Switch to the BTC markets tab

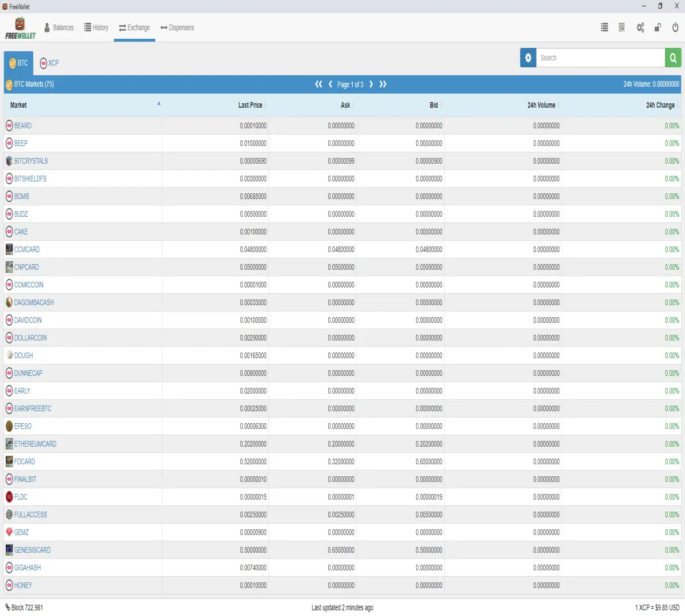[18, 63]
